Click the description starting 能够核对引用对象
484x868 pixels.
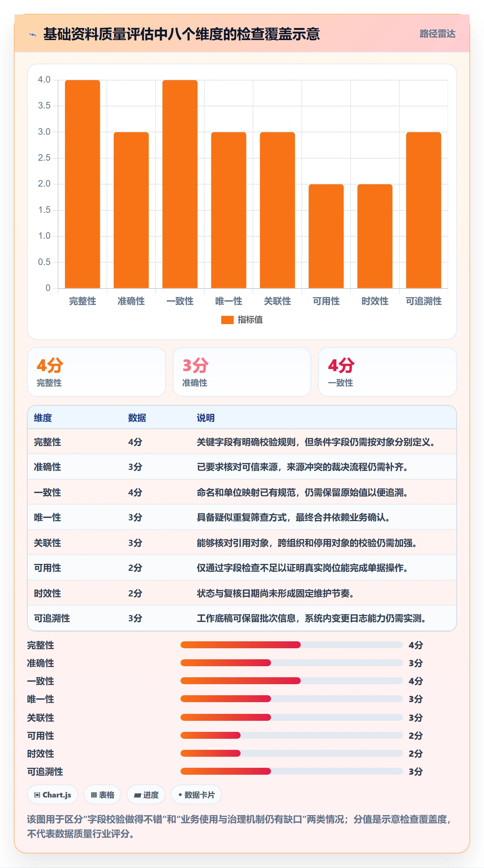pyautogui.click(x=307, y=543)
